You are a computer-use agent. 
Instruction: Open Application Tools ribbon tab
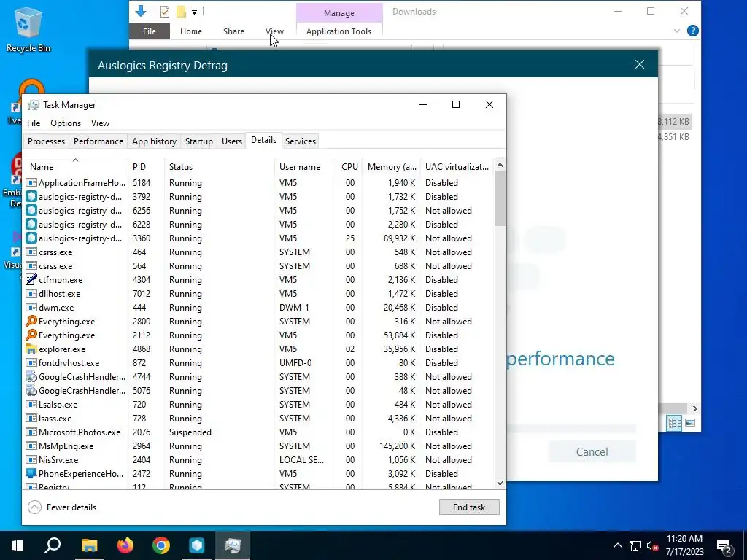tap(338, 31)
